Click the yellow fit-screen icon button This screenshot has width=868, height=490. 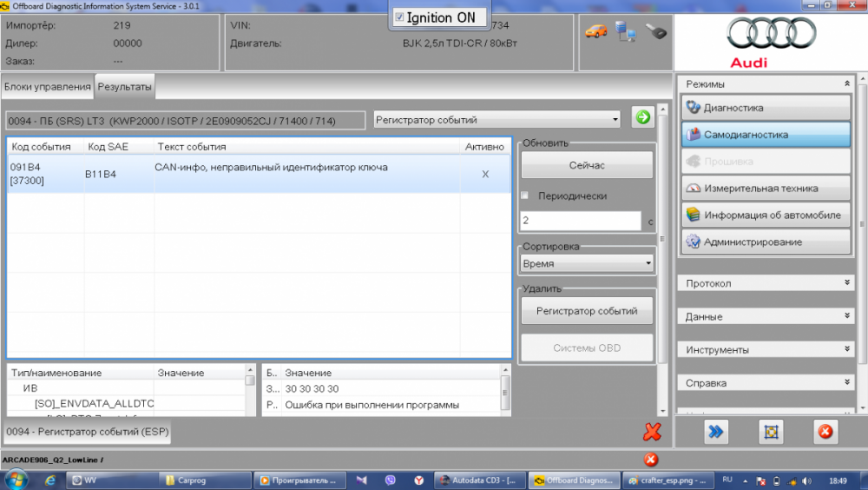(x=771, y=432)
